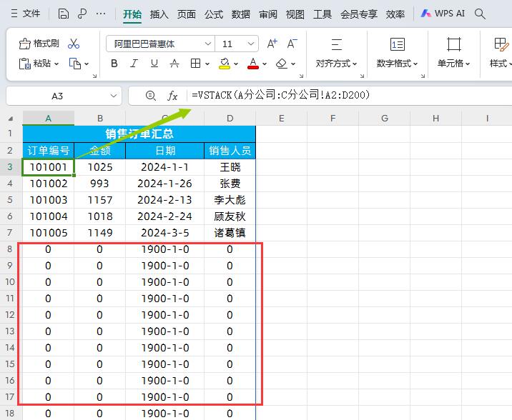This screenshot has height=420, width=512.
Task: Select cell with 张费
Action: point(230,184)
